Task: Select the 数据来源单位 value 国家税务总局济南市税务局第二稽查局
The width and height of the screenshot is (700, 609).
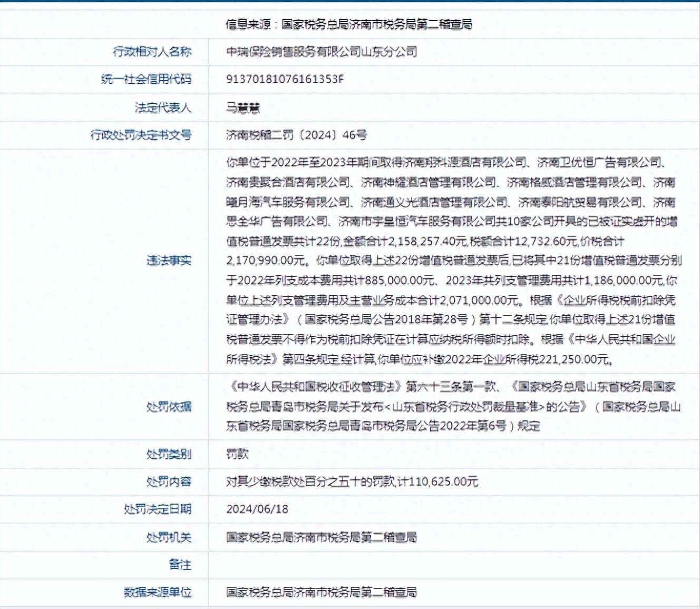Action: 322,593
